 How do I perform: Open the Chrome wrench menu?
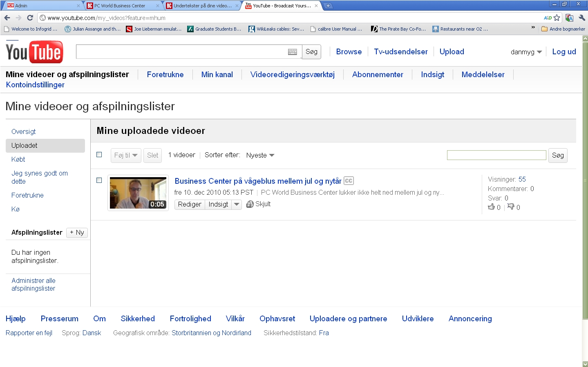582,18
